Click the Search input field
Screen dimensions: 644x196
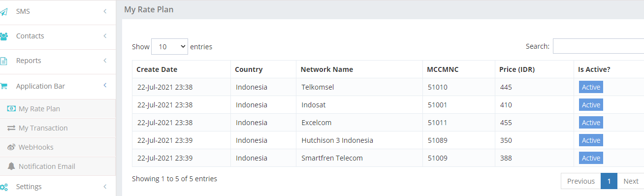click(598, 46)
